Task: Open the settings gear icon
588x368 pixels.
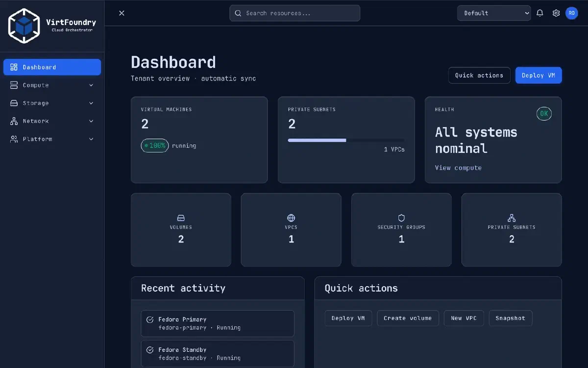Action: (x=556, y=13)
